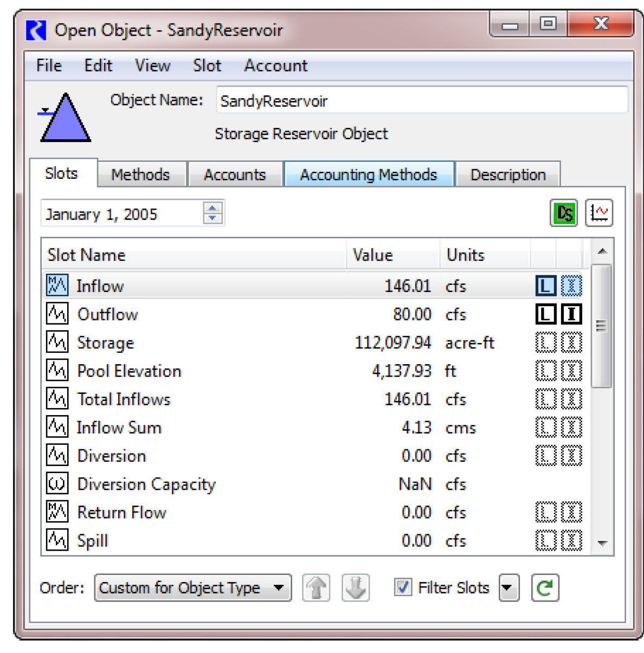Click the Inflow series slot icon
This screenshot has width=644, height=653.
[57, 286]
